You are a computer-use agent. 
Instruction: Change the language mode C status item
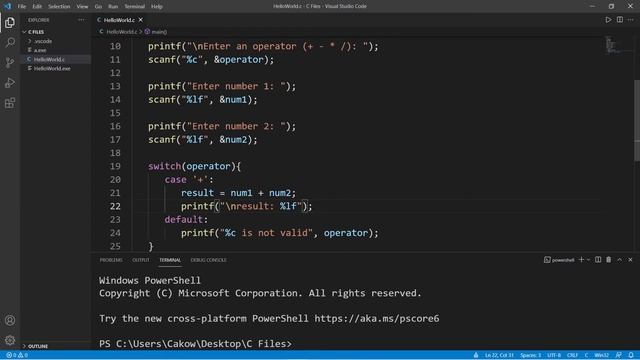click(x=586, y=355)
